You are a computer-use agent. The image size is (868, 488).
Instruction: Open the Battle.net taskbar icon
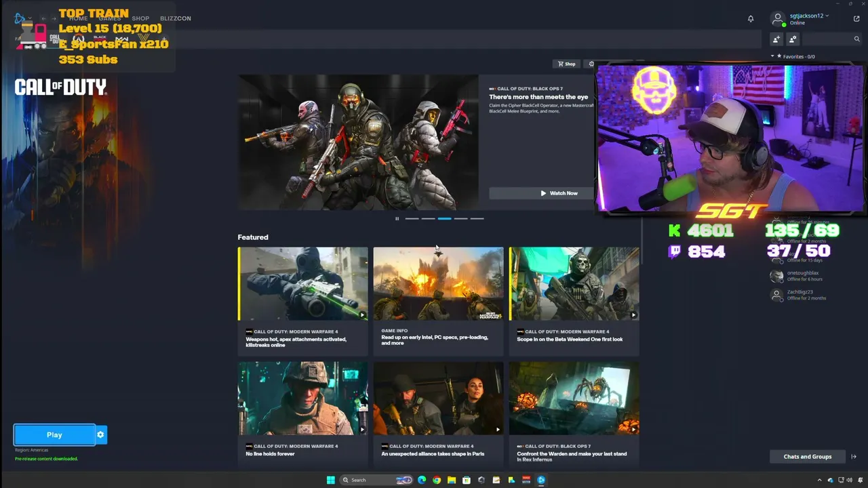click(541, 480)
